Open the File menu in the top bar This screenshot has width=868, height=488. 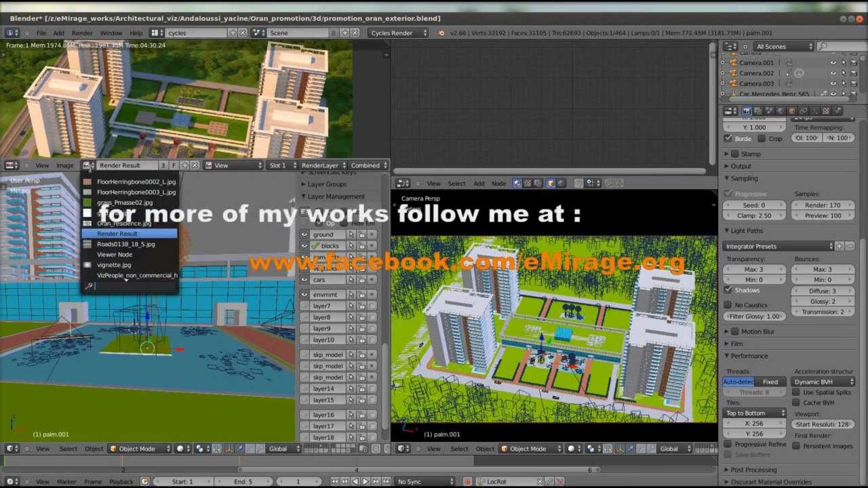point(41,33)
